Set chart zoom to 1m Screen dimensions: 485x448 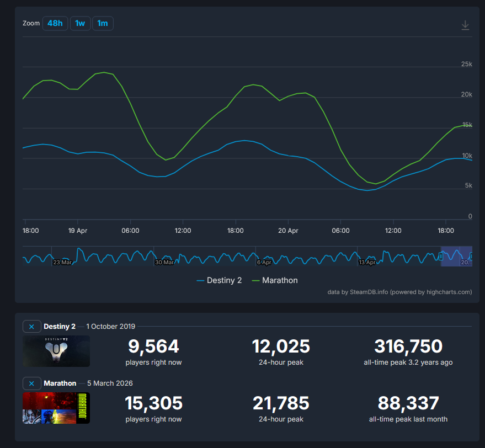(x=103, y=23)
